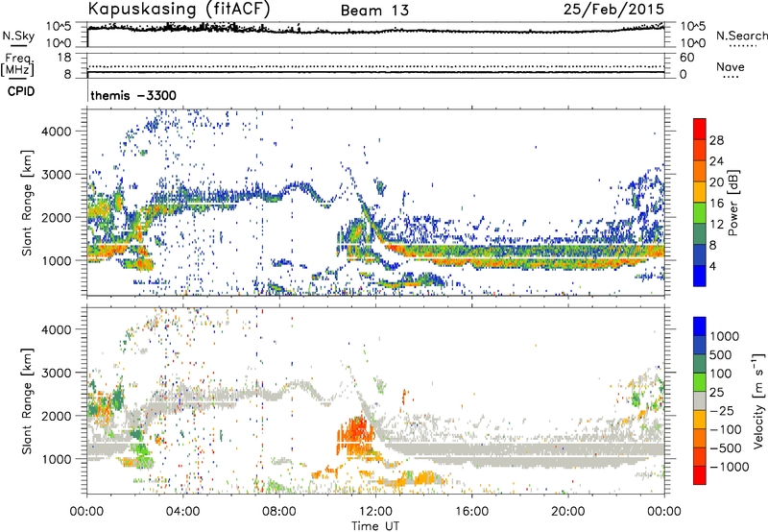Click the bottom blue swatch of the Power colorbar

(700, 276)
